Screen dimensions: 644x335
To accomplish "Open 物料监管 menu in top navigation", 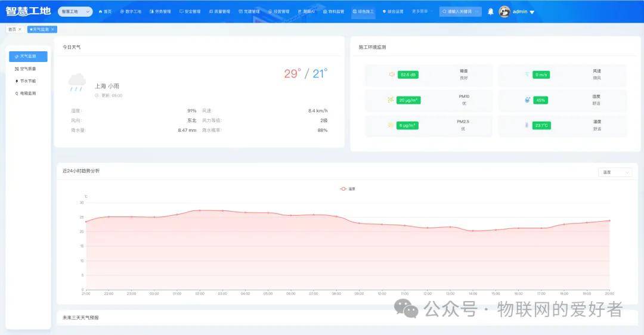I will tap(333, 11).
